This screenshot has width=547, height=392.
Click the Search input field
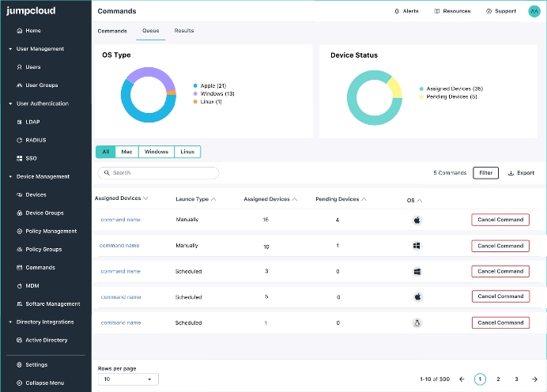coord(158,172)
